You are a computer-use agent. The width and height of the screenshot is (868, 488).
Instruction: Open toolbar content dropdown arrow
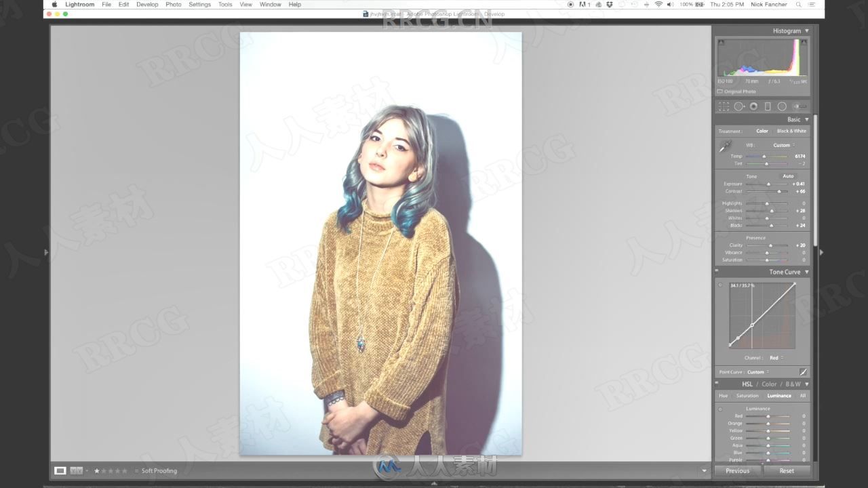click(704, 470)
